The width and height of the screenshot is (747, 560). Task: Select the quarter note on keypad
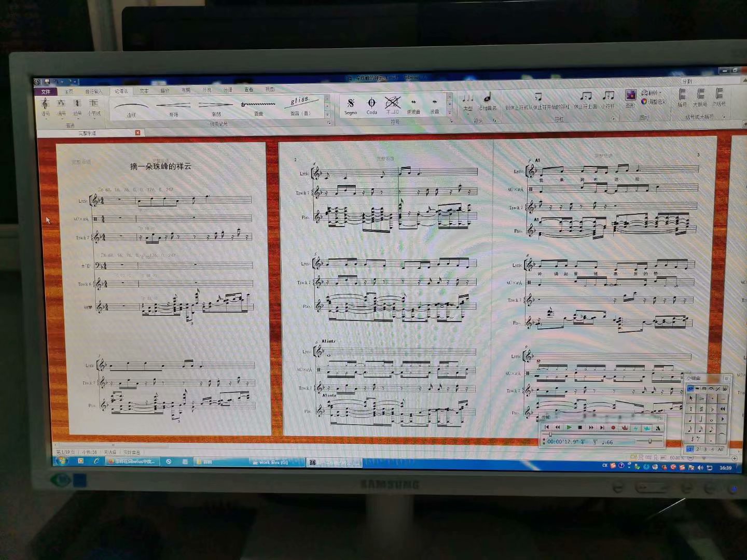click(x=690, y=419)
